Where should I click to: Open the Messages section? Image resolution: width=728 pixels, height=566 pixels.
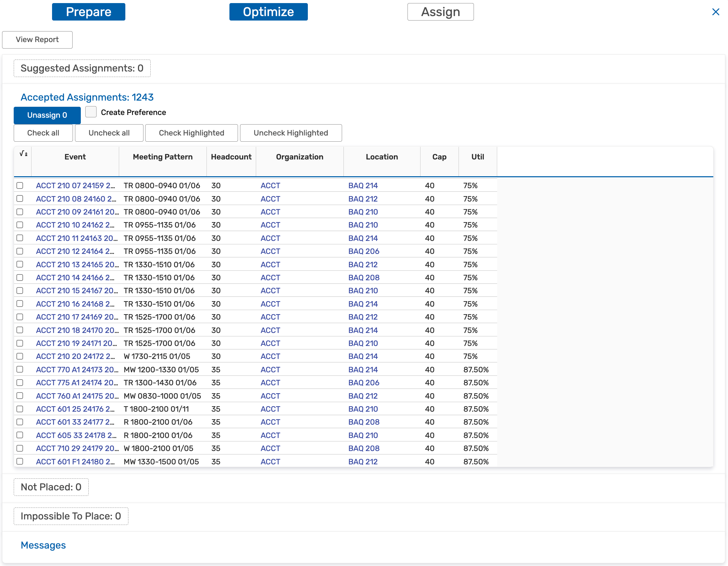point(43,545)
